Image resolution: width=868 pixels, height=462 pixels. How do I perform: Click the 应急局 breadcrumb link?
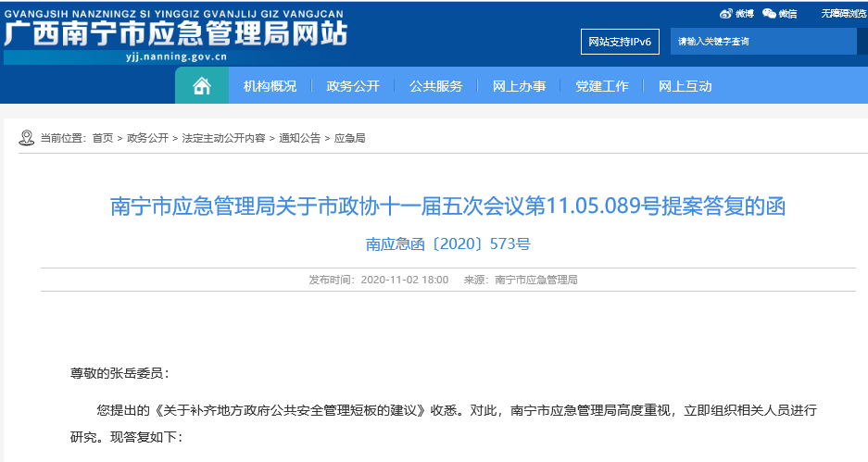point(349,138)
